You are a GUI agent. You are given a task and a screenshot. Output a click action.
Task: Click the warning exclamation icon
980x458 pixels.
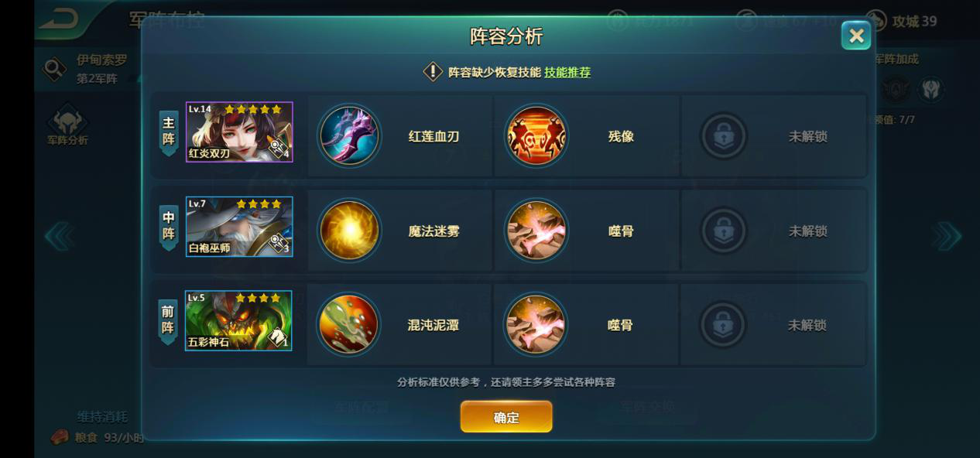tap(433, 72)
